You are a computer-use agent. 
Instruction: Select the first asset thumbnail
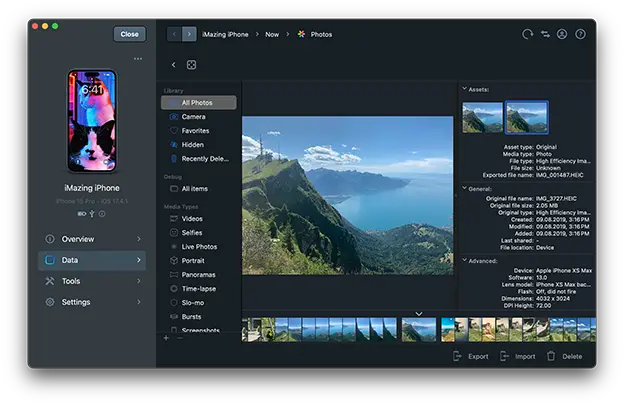point(482,117)
